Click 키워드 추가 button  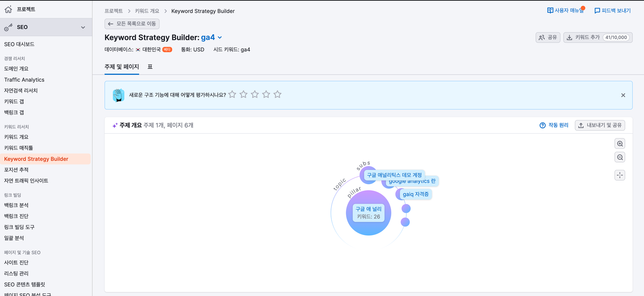coord(598,38)
